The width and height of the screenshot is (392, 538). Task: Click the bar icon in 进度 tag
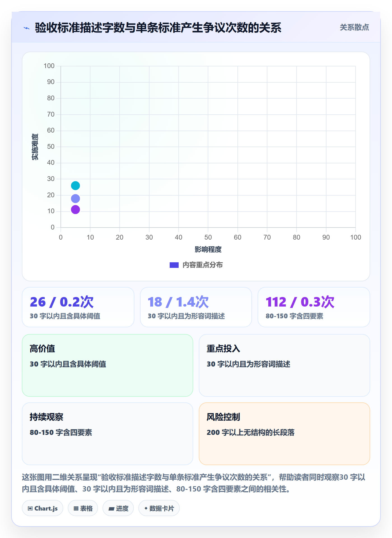pyautogui.click(x=111, y=509)
